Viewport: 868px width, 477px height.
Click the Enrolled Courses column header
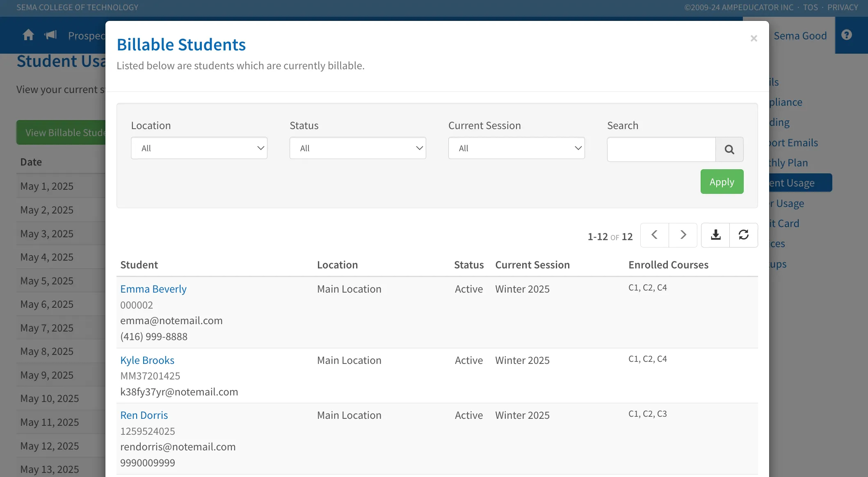click(668, 265)
